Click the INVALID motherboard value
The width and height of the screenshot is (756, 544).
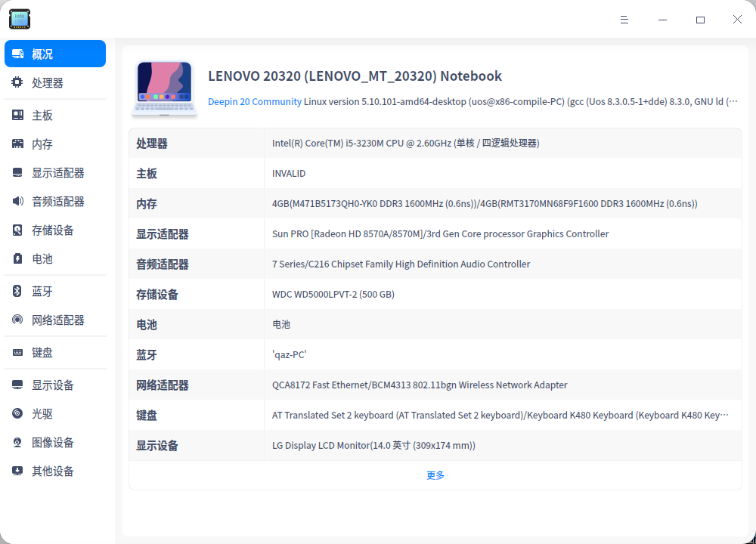pyautogui.click(x=289, y=174)
